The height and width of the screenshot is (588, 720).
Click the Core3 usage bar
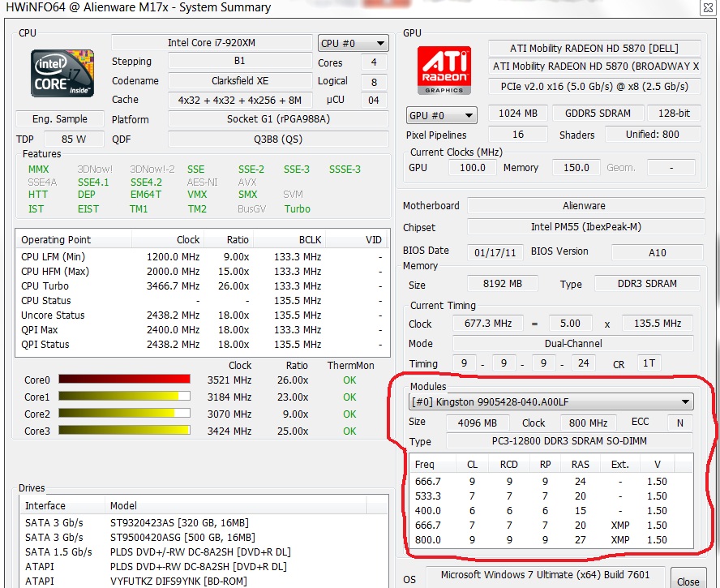pyautogui.click(x=124, y=431)
